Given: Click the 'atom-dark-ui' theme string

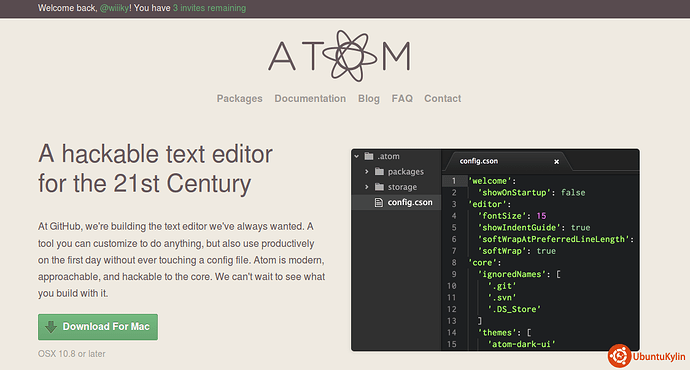Looking at the screenshot, I should 521,344.
